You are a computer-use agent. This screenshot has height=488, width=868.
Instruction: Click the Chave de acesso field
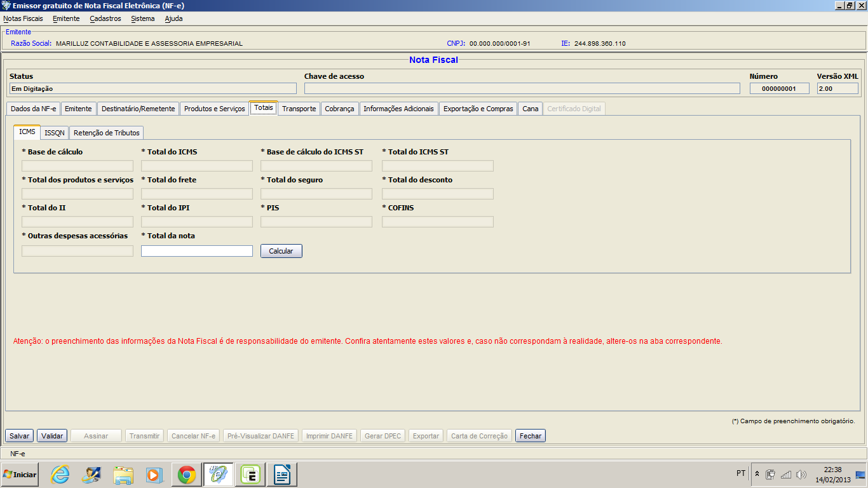(522, 88)
